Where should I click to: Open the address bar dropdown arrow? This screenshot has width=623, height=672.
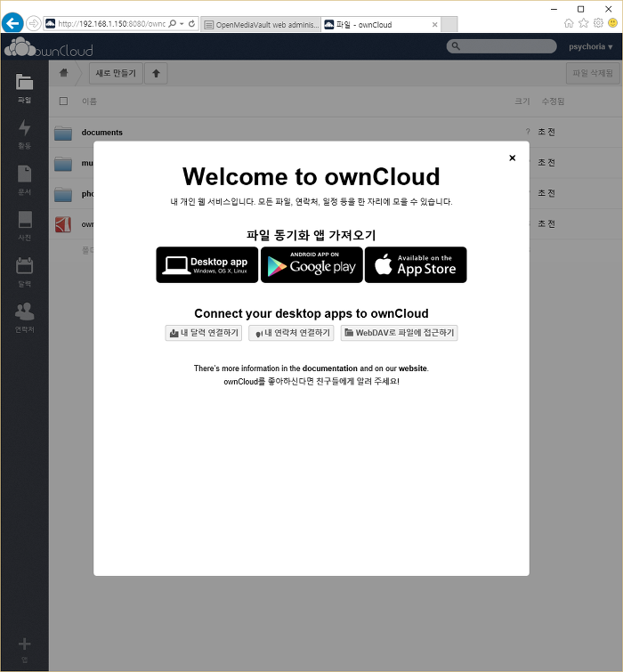(182, 23)
